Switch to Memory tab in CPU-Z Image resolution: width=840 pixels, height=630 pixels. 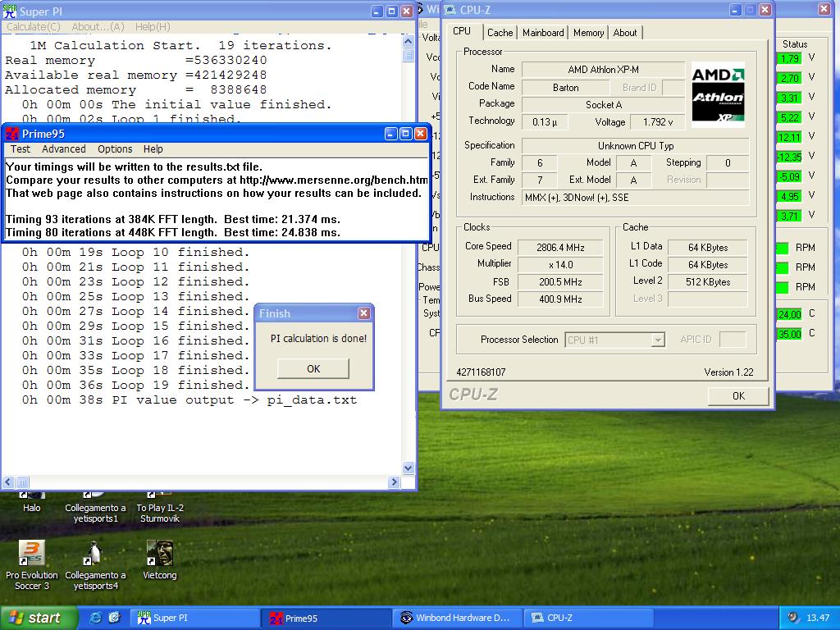point(588,33)
